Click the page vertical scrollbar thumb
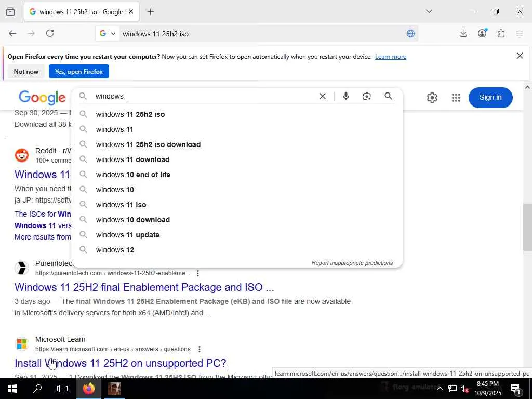 tap(527, 228)
